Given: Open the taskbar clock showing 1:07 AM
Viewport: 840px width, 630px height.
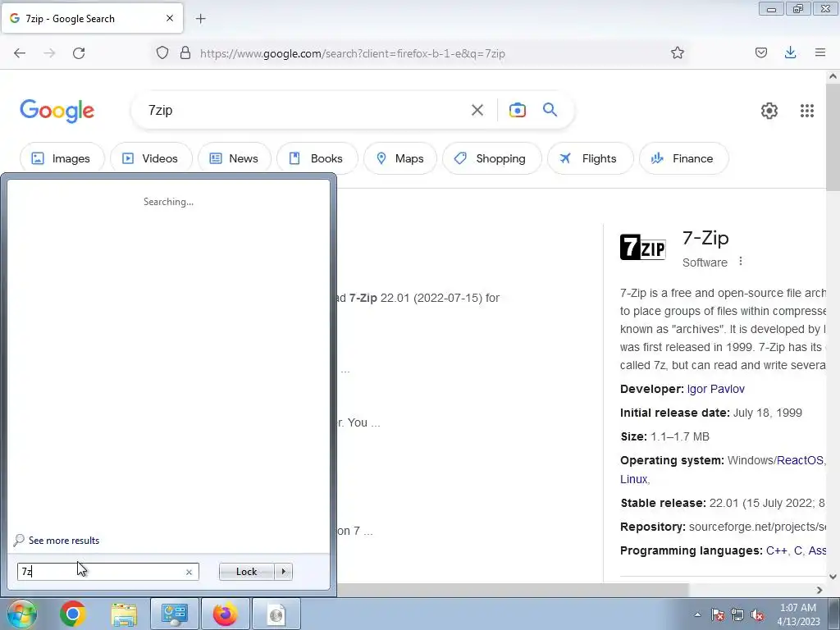Looking at the screenshot, I should point(797,614).
